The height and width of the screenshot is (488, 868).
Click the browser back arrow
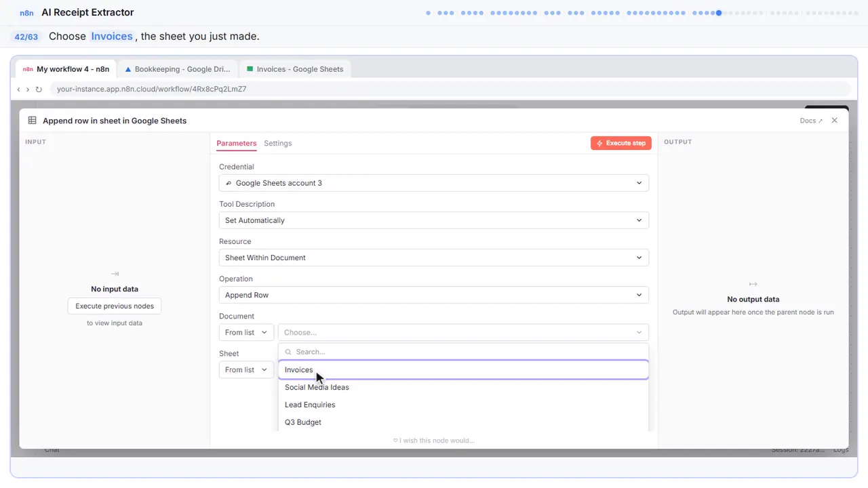click(x=18, y=89)
